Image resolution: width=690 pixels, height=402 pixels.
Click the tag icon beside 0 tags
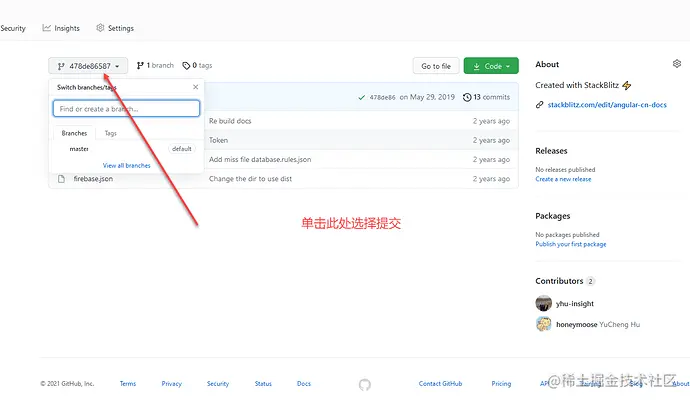(186, 66)
